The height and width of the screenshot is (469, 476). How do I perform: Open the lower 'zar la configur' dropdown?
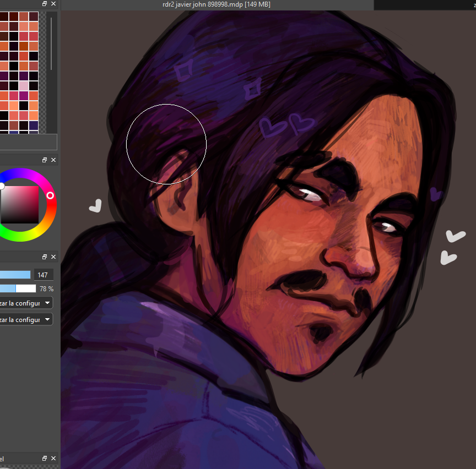pyautogui.click(x=26, y=319)
